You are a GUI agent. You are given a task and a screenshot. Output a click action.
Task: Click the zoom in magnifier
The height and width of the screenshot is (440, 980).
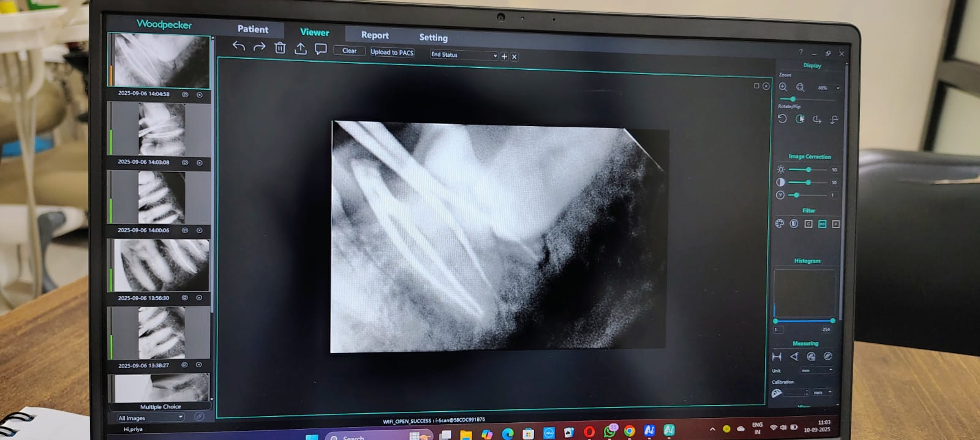(x=783, y=87)
